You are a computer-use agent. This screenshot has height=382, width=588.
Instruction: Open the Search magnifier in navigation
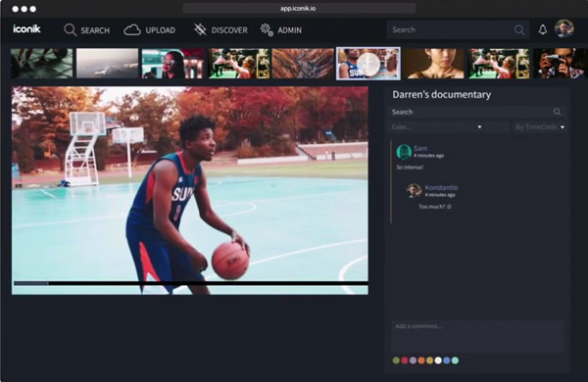71,30
